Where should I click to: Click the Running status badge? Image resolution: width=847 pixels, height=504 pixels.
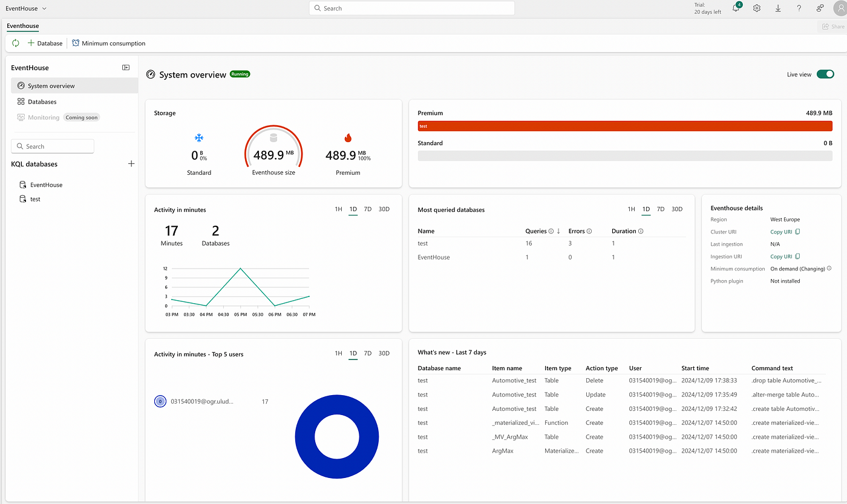click(240, 74)
